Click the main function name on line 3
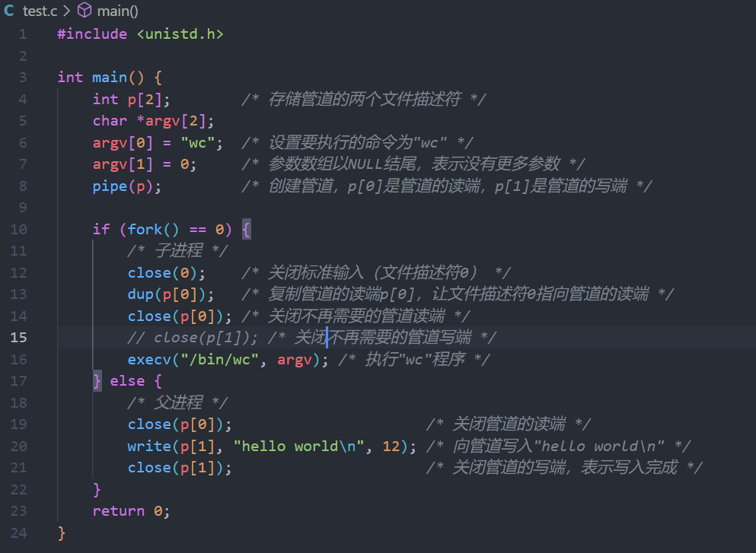The image size is (756, 553). point(110,78)
